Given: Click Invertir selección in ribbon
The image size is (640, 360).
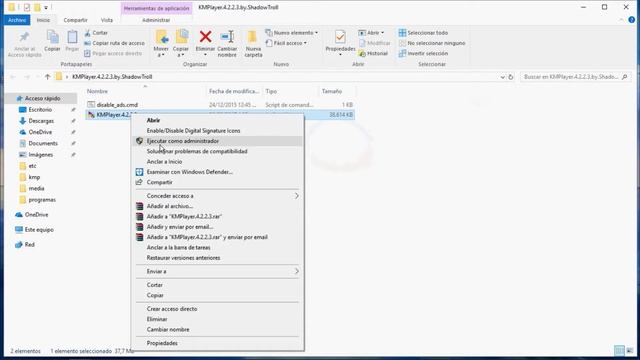Looking at the screenshot, I should [x=423, y=53].
